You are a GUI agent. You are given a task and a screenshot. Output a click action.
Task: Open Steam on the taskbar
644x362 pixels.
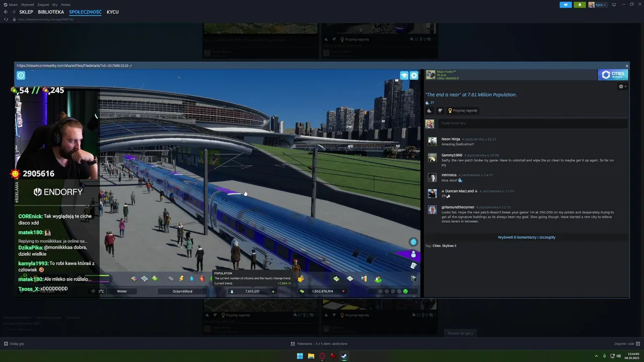344,356
